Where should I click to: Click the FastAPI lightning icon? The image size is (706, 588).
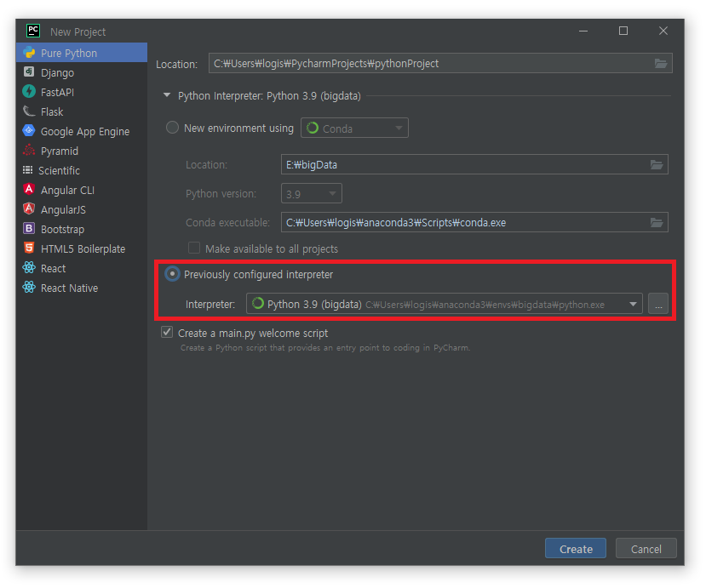29,91
